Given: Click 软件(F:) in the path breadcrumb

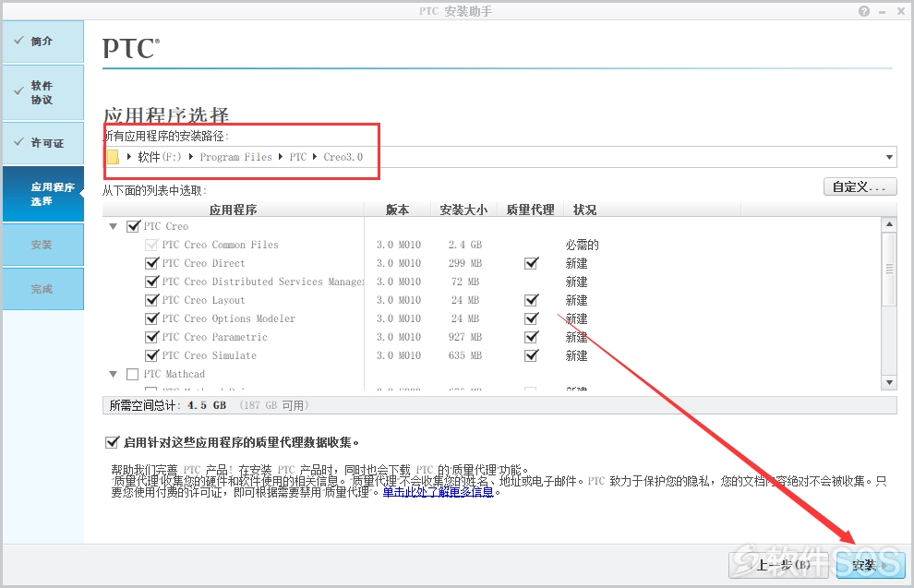Looking at the screenshot, I should tap(160, 157).
